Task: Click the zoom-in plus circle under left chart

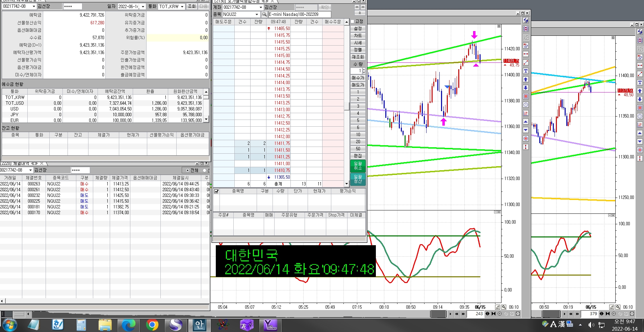Action: [x=500, y=314]
